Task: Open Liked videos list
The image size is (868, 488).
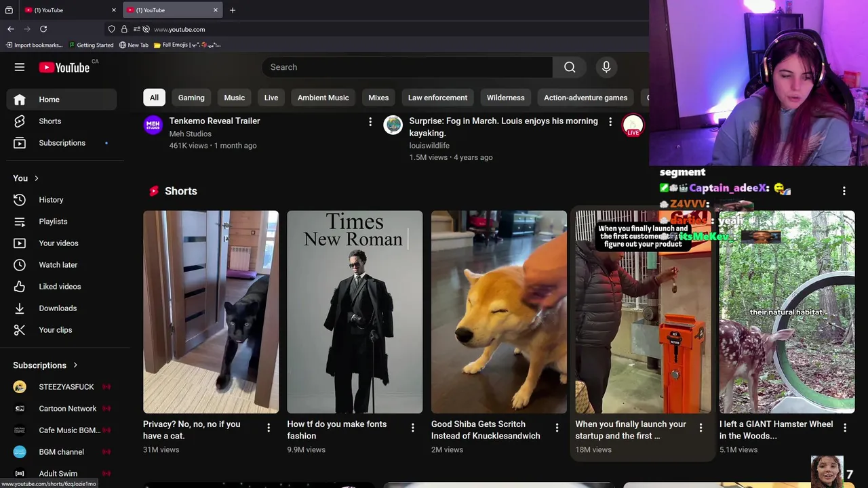Action: [x=62, y=287]
